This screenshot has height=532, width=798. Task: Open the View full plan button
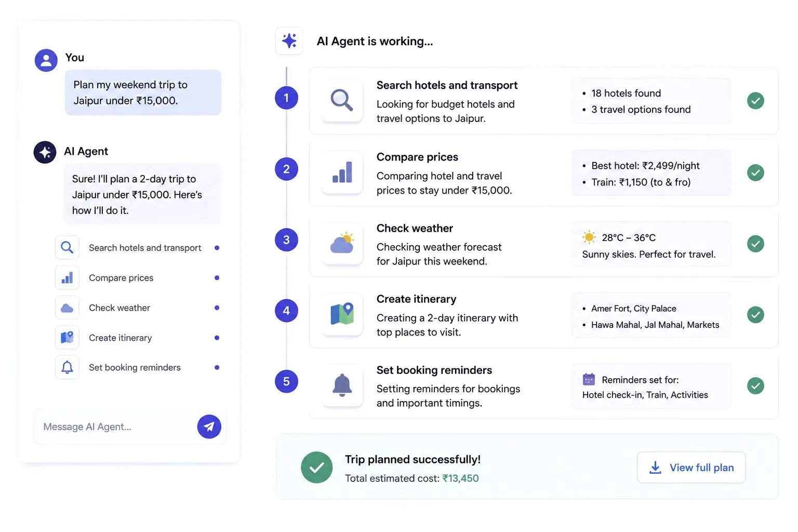tap(691, 468)
